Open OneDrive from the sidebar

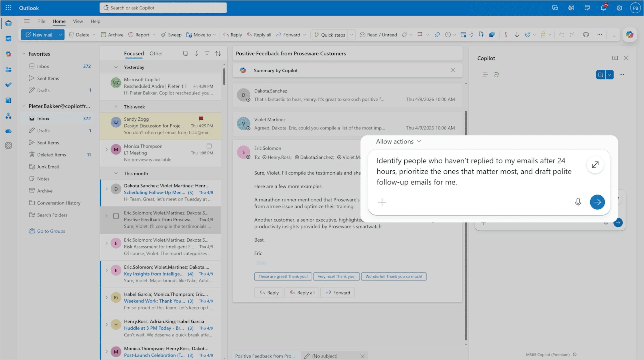(8, 131)
